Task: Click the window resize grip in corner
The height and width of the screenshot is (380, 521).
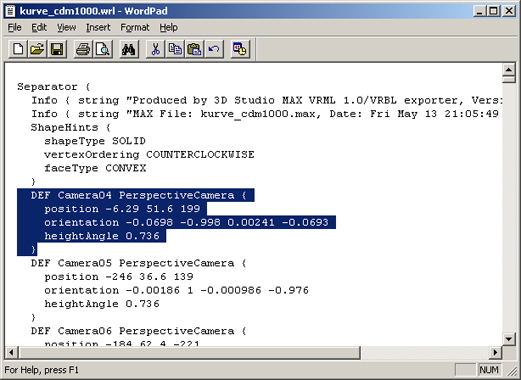Action: pos(511,371)
